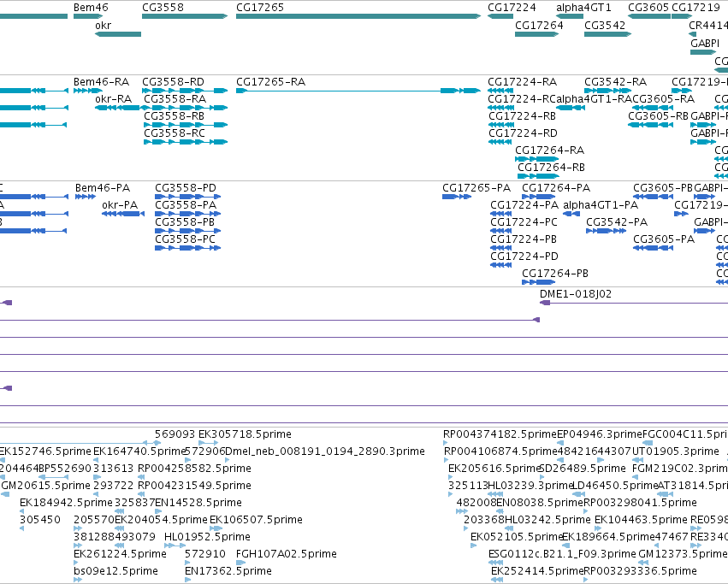
Task: Click the okr gene arrow glyph
Action: coord(118,34)
